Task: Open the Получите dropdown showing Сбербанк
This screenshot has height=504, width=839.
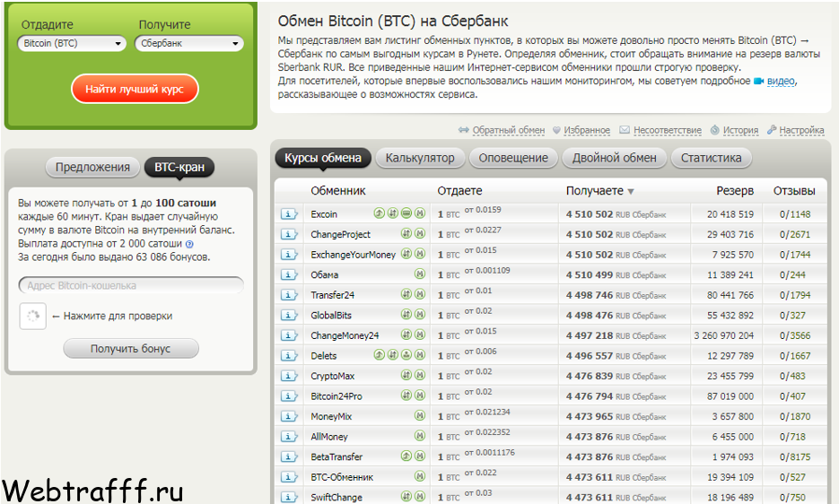Action: tap(189, 43)
